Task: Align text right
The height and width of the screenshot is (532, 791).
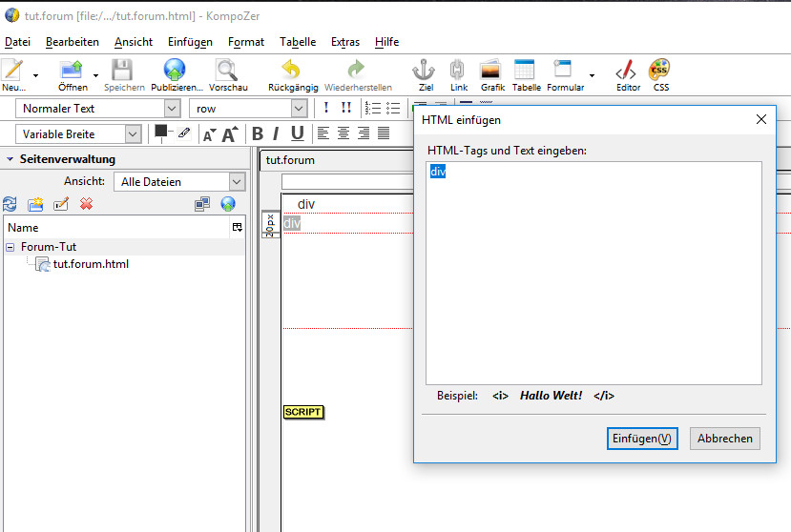Action: pyautogui.click(x=364, y=133)
